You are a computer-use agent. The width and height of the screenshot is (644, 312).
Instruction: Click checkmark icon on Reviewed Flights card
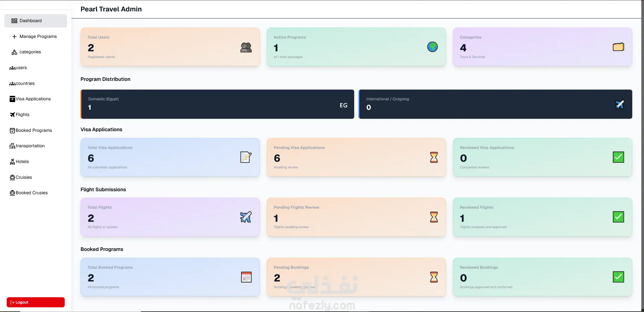point(618,217)
